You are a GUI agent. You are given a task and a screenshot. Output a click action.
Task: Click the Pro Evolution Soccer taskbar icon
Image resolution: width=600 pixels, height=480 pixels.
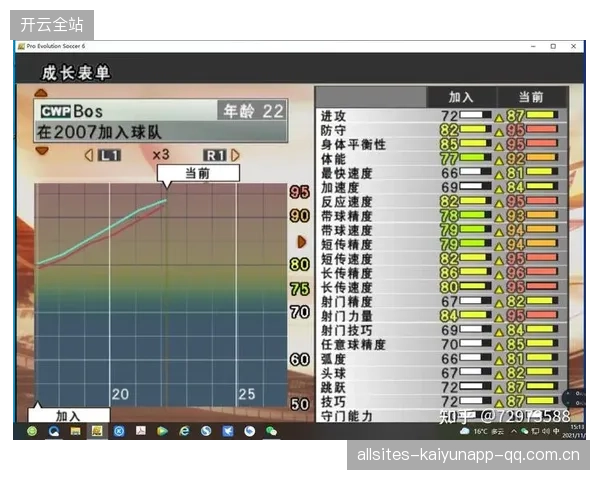point(97,431)
